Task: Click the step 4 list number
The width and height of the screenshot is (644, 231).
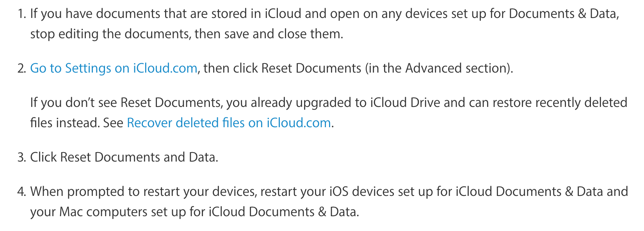Action: pyautogui.click(x=21, y=192)
